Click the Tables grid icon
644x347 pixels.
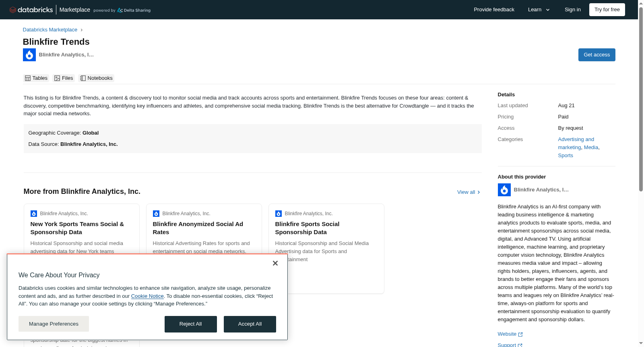point(28,78)
